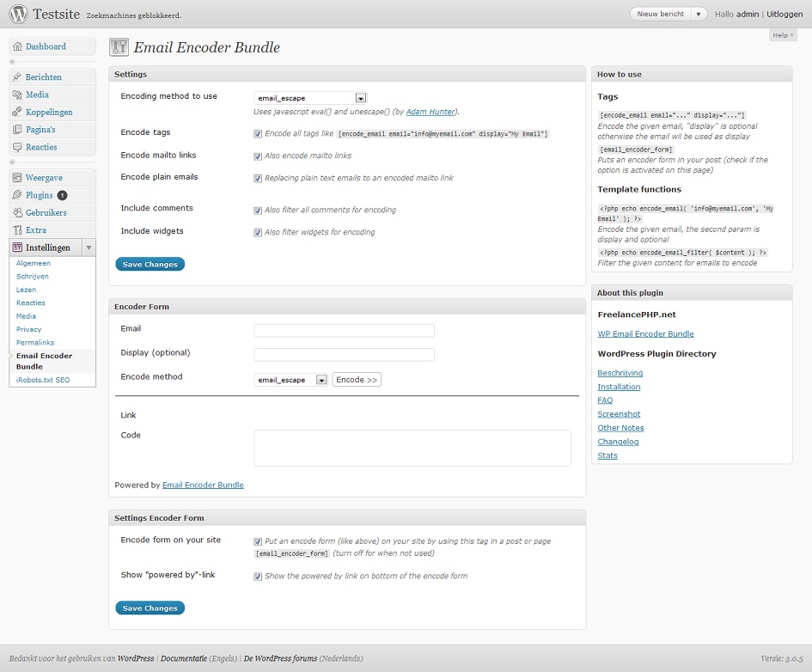812x672 pixels.
Task: Open the Encoding method to use dropdown
Action: point(310,98)
